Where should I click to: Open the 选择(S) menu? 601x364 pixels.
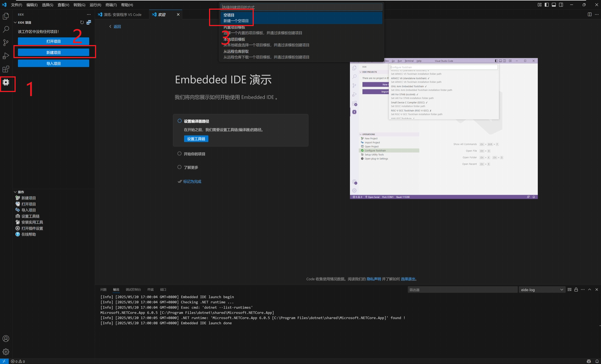[47, 5]
